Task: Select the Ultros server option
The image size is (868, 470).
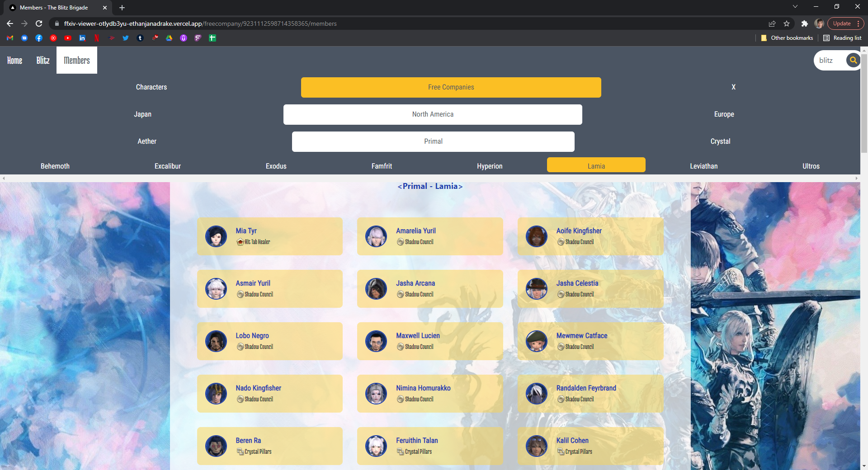Action: tap(811, 166)
